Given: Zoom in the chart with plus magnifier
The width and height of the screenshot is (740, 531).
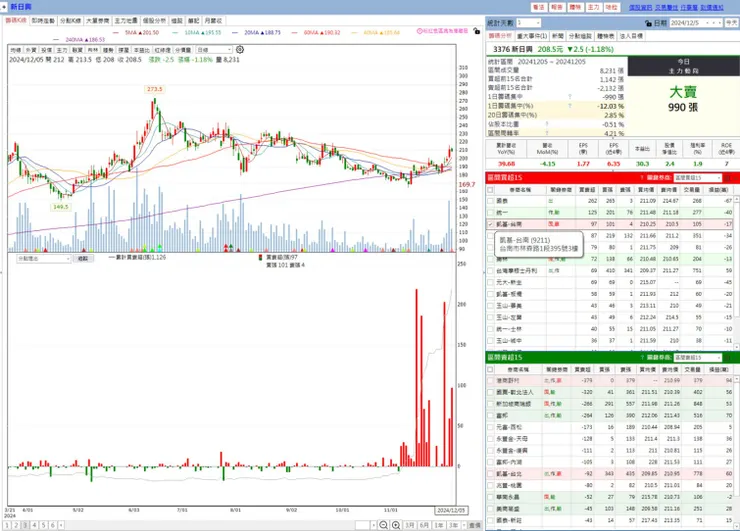Looking at the screenshot, I should (396, 525).
